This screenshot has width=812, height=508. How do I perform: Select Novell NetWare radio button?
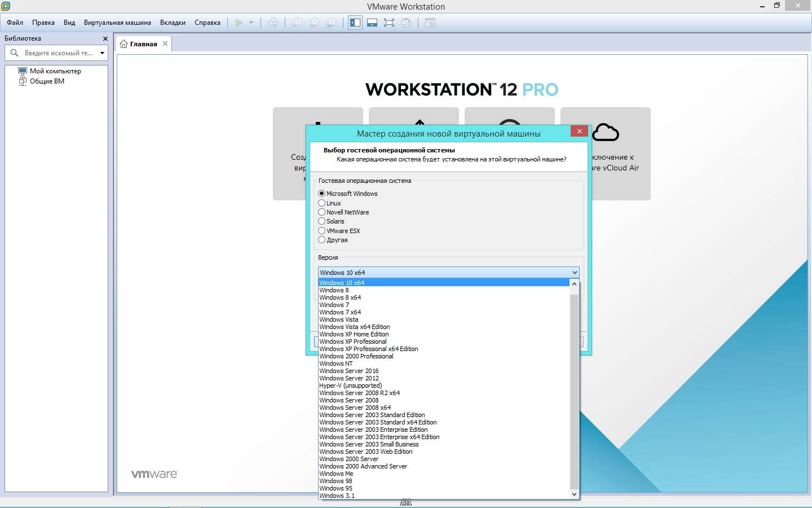tap(322, 212)
